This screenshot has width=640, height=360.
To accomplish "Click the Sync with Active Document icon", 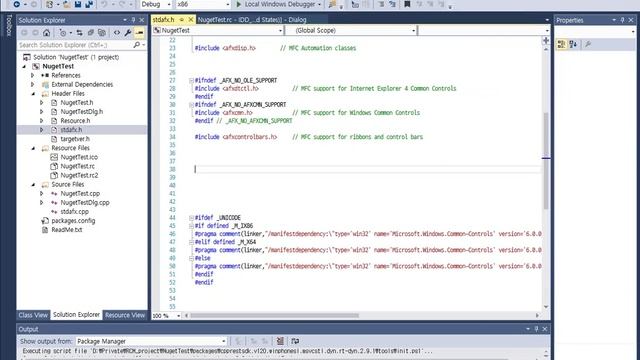I will pos(79,33).
